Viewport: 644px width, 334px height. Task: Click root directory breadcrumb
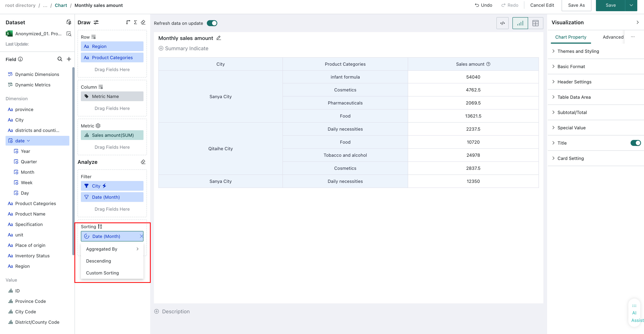click(20, 5)
